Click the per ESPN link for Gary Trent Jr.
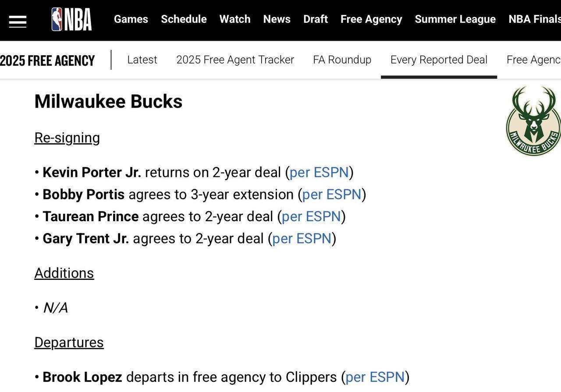Viewport: 561px width, 392px height. pyautogui.click(x=302, y=238)
